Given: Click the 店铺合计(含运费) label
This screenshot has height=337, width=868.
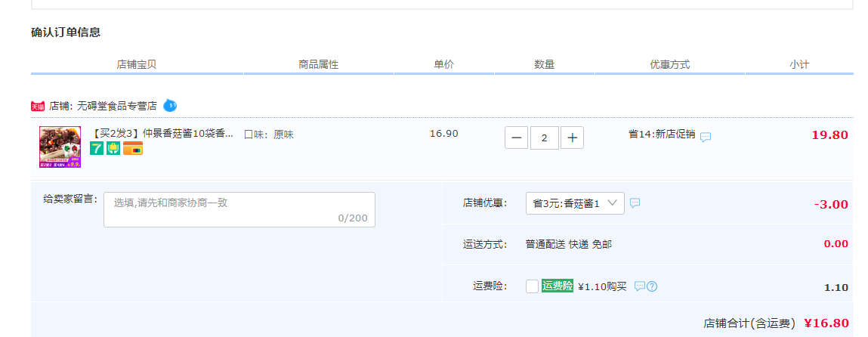Looking at the screenshot, I should coord(749,323).
